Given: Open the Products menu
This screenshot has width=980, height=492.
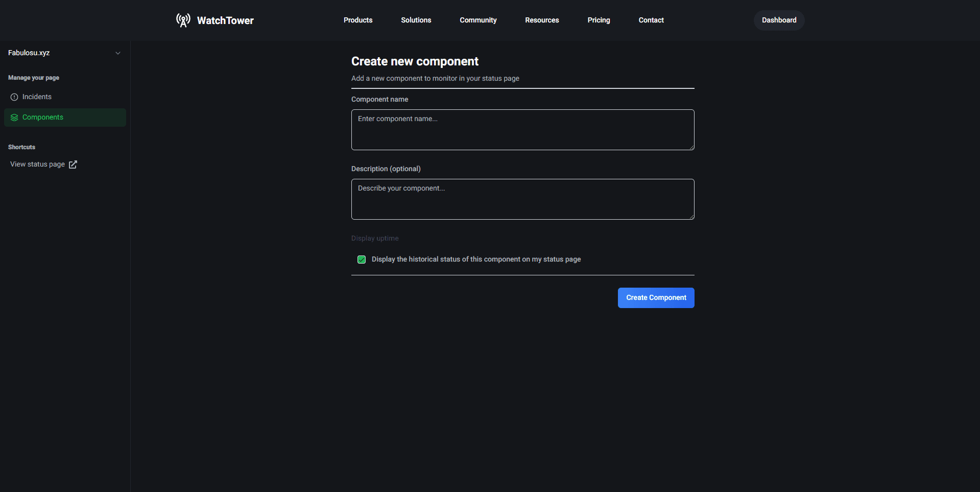Looking at the screenshot, I should (357, 20).
